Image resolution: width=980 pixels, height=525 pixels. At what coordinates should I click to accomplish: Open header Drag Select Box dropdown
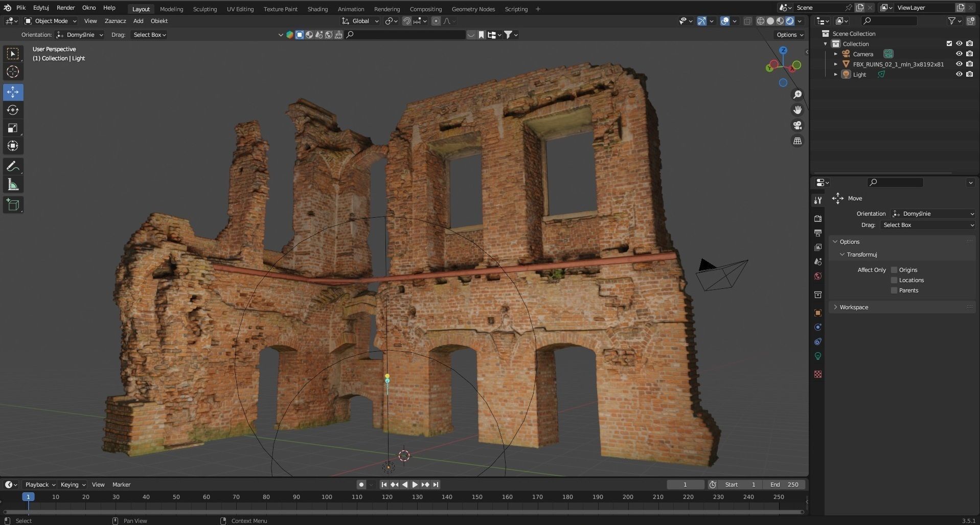coord(149,35)
